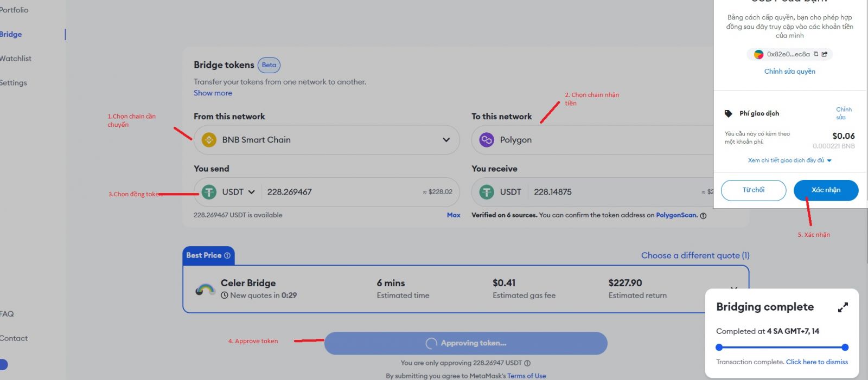The image size is (868, 380).
Task: Click the You send amount field 228.269467
Action: [289, 192]
